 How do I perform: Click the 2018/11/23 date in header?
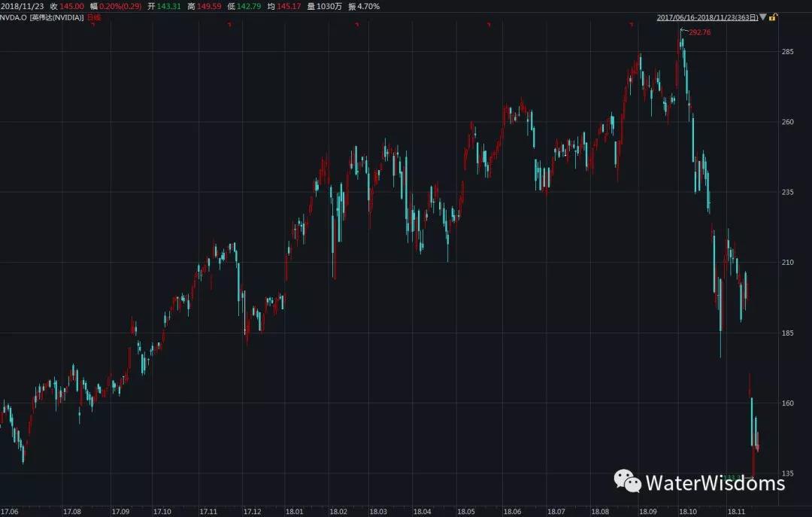(x=23, y=6)
